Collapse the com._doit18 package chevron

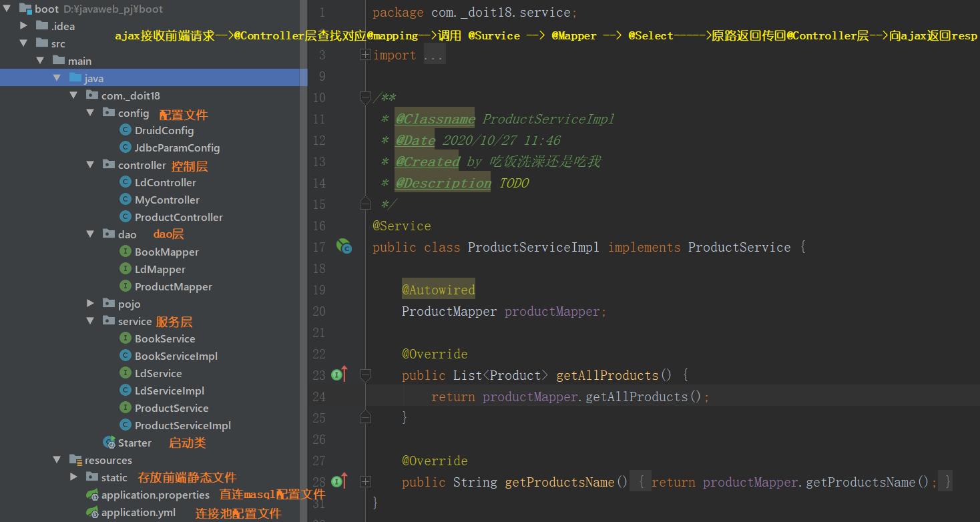[73, 95]
